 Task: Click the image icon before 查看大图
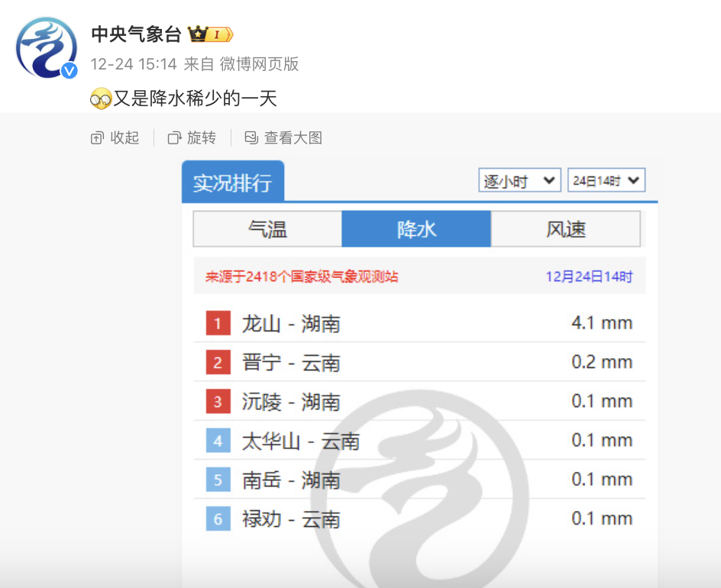tap(252, 137)
